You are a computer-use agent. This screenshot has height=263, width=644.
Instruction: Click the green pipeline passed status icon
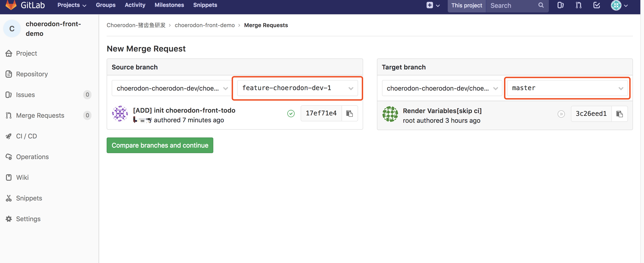(291, 114)
